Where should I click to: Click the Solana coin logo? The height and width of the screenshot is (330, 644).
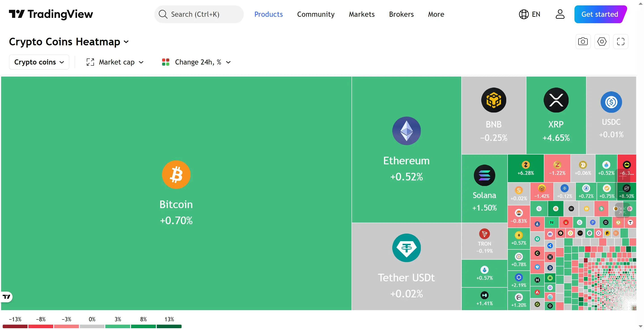485,175
